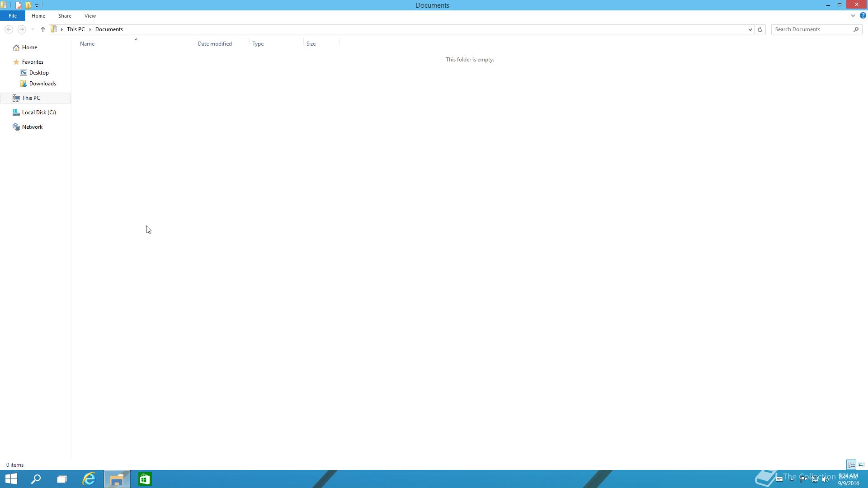Click This PC in the address breadcrumb
The width and height of the screenshot is (868, 488).
coord(76,29)
